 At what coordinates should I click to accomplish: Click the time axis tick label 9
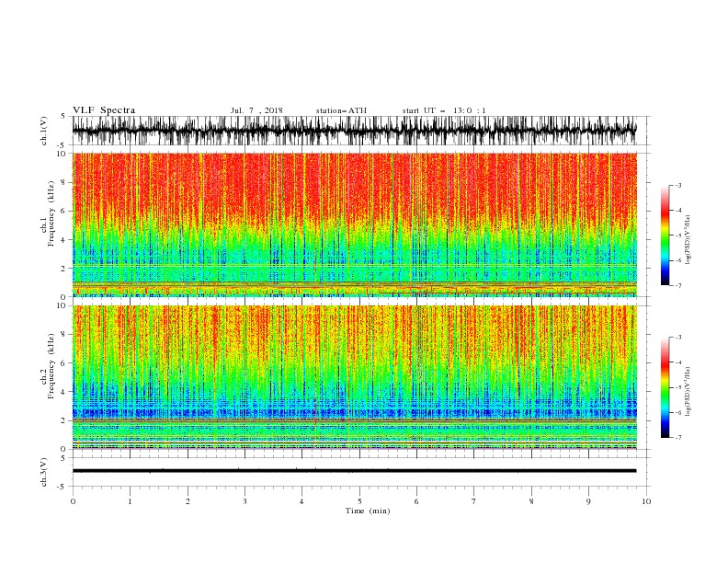(588, 501)
